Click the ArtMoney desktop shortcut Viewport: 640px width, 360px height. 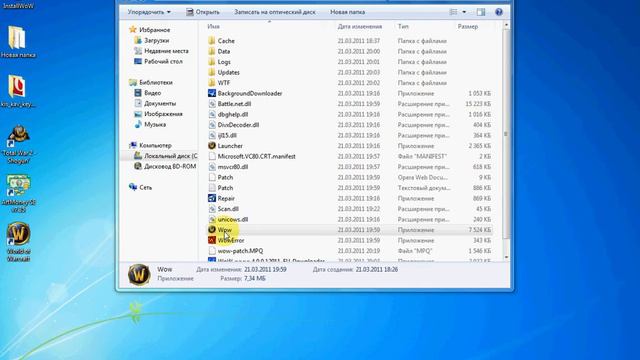click(x=18, y=193)
